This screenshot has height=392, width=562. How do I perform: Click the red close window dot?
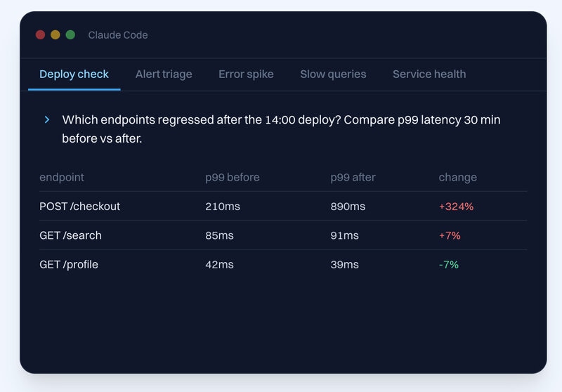point(40,34)
